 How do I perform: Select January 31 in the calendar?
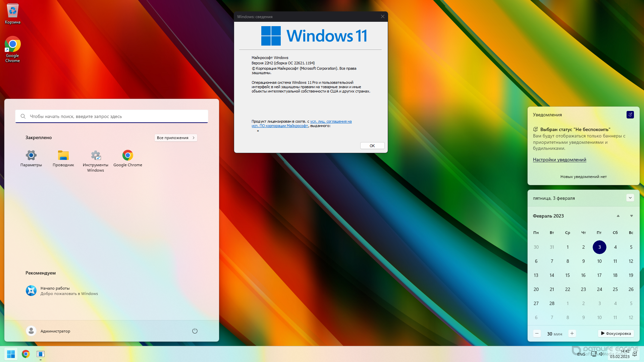(x=552, y=247)
